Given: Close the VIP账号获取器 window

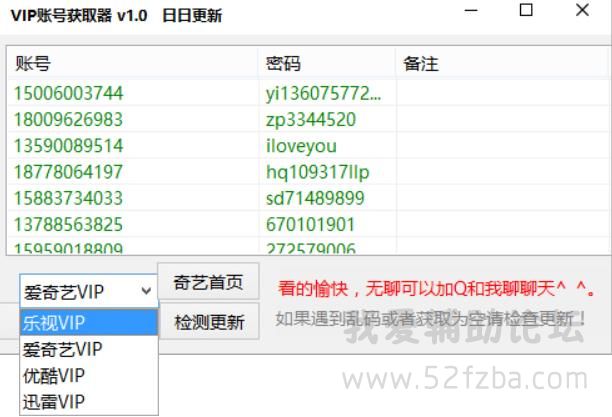Looking at the screenshot, I should (x=582, y=10).
